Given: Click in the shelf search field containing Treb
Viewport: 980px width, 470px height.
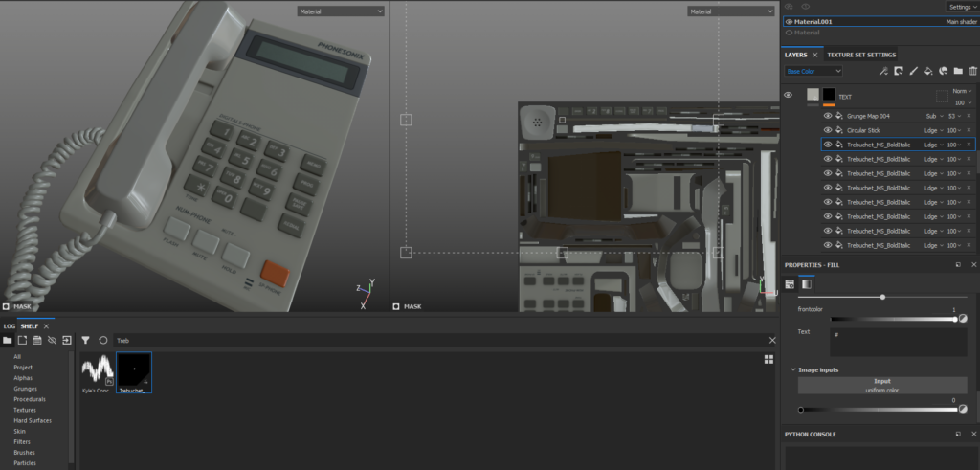Looking at the screenshot, I should [x=440, y=341].
